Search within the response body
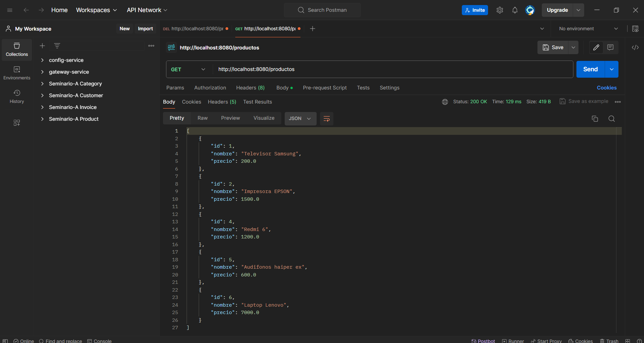Screen dimensions: 644x343 pyautogui.click(x=612, y=119)
